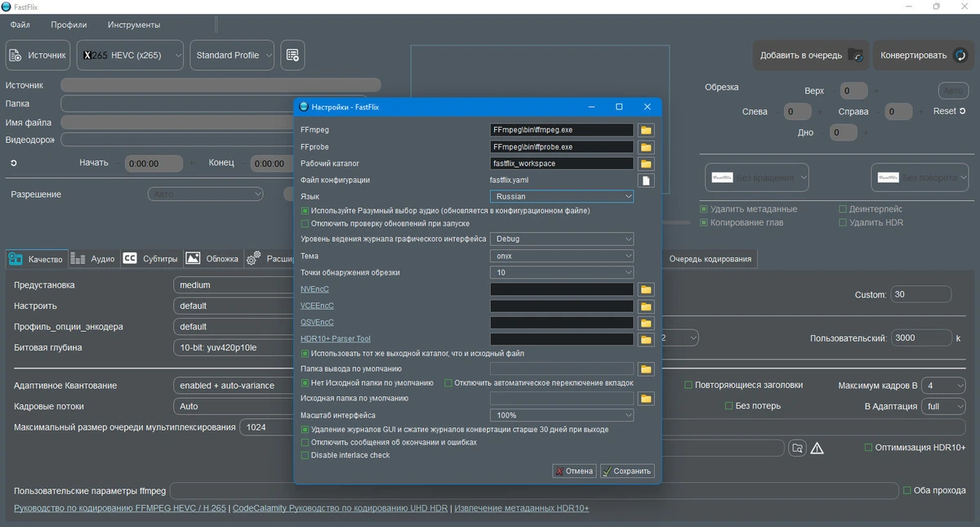The image size is (980, 527).
Task: Open the profile settings icon next to Standard Profile
Action: tap(293, 56)
